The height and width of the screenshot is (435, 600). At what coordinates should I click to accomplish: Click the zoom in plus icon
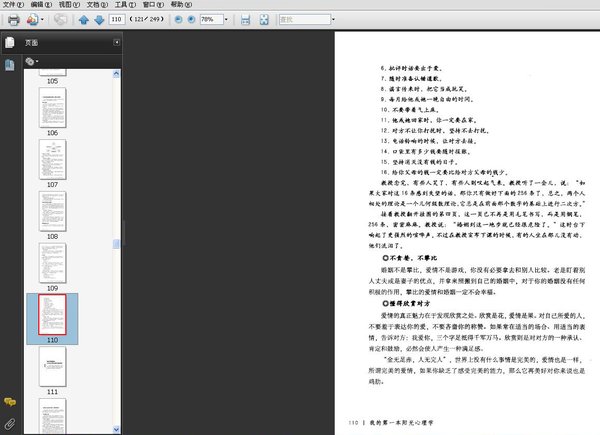191,19
